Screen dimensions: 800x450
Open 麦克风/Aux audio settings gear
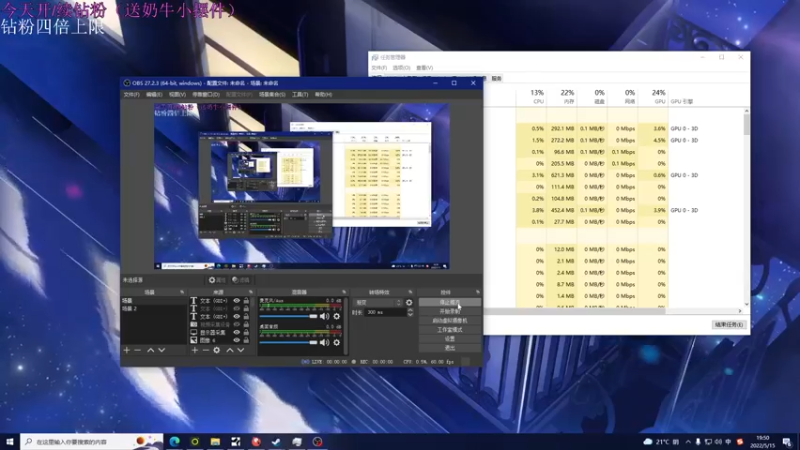point(337,316)
